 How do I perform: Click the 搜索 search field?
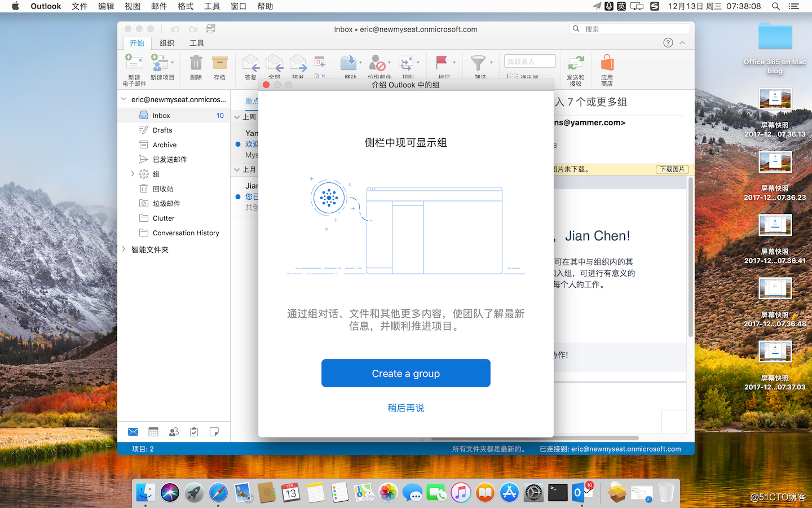click(630, 29)
